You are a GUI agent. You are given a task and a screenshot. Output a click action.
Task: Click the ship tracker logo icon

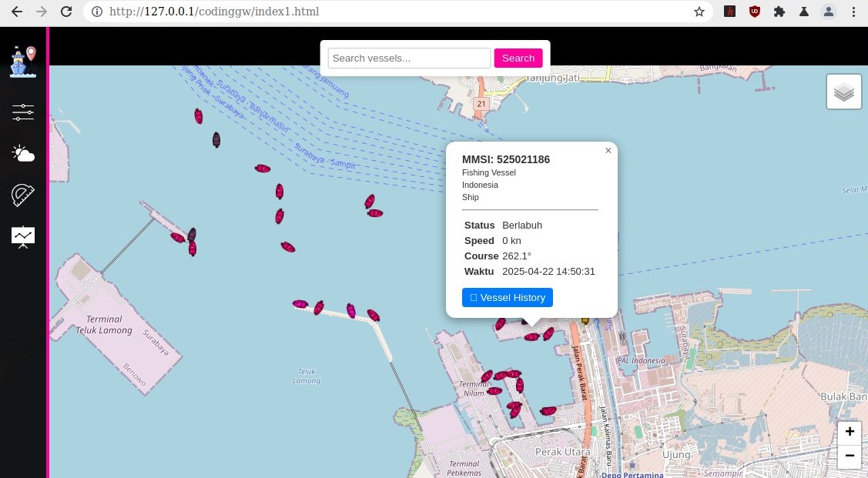click(x=23, y=62)
